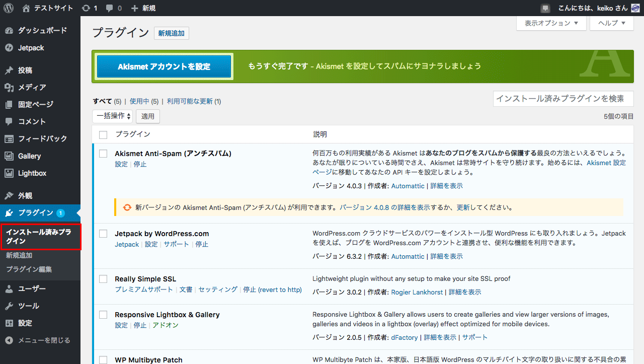Check the WP Multibyte Patch checkbox

coord(103,360)
